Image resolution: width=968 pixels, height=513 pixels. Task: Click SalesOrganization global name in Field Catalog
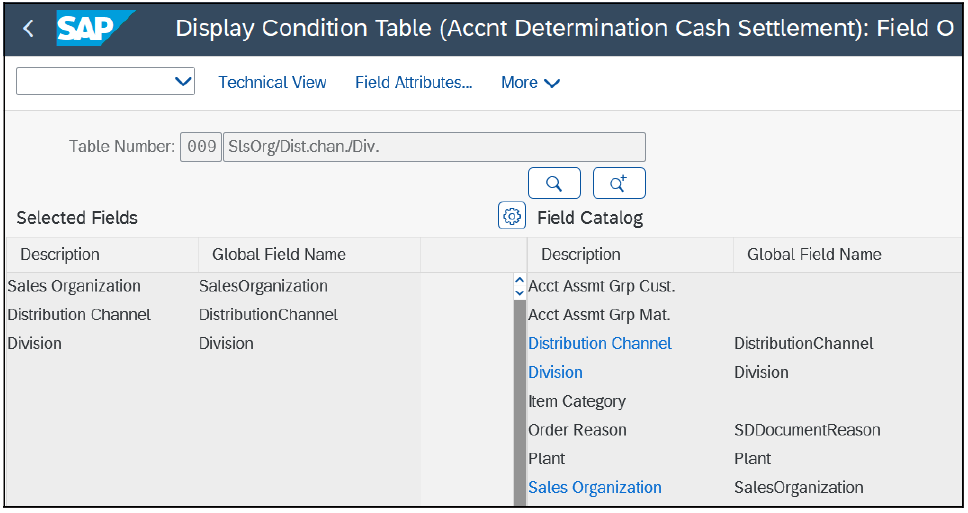(x=799, y=488)
